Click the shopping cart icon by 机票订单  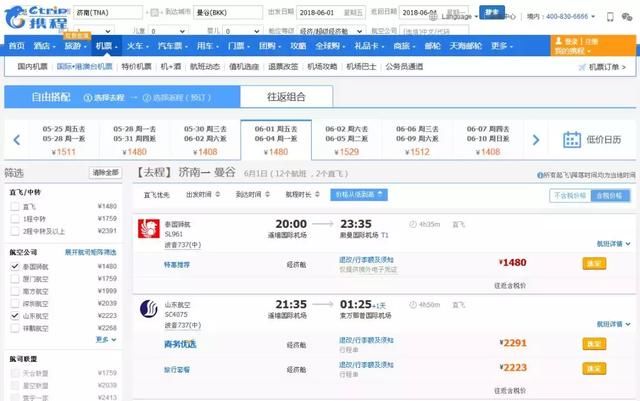[582, 67]
